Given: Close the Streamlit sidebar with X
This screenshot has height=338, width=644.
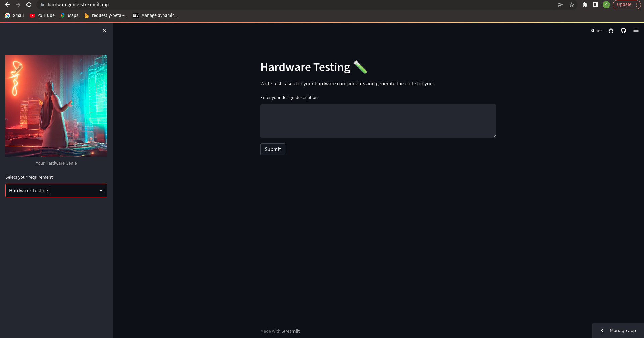Looking at the screenshot, I should pyautogui.click(x=105, y=31).
